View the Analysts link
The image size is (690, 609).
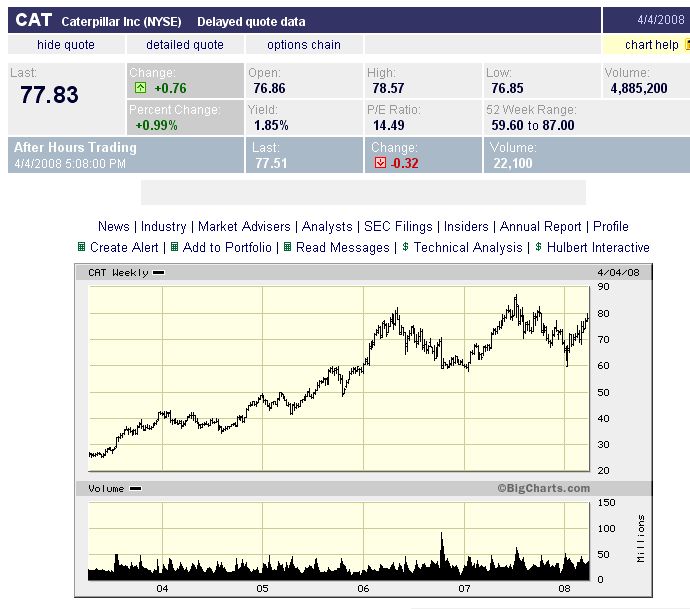click(x=327, y=227)
